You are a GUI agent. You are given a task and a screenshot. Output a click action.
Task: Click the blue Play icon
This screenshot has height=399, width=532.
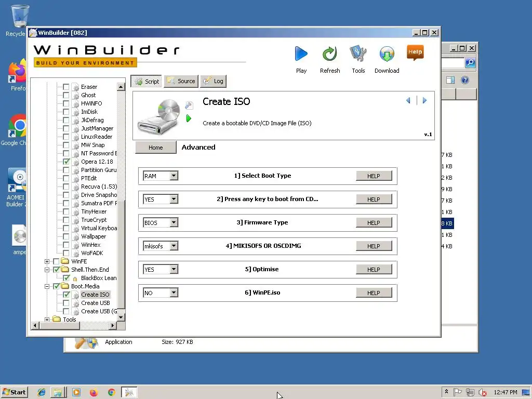click(301, 54)
